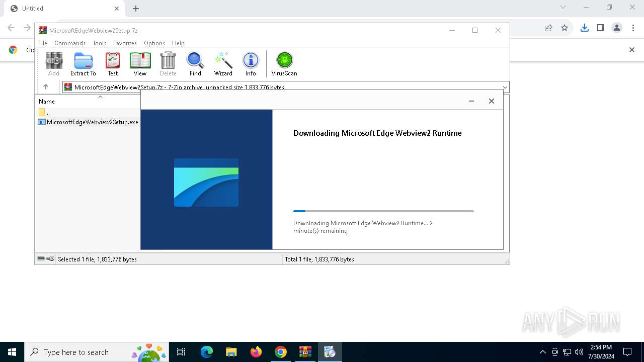Image resolution: width=644 pixels, height=362 pixels.
Task: Open Windows Start menu
Action: (x=12, y=352)
